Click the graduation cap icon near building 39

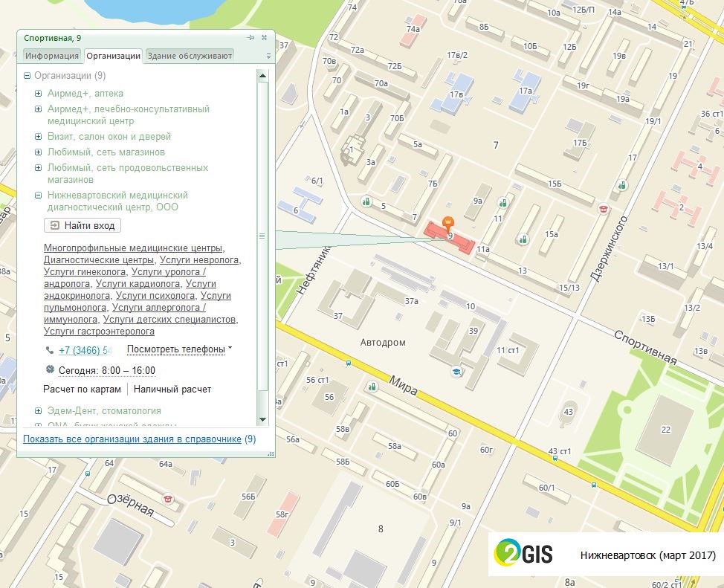click(x=456, y=372)
